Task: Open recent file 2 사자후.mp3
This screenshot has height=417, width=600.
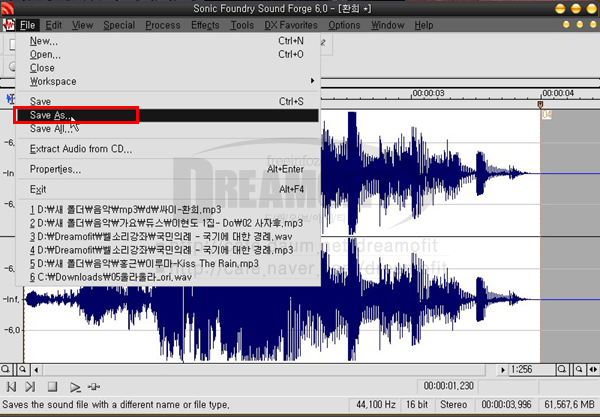Action: click(x=168, y=223)
